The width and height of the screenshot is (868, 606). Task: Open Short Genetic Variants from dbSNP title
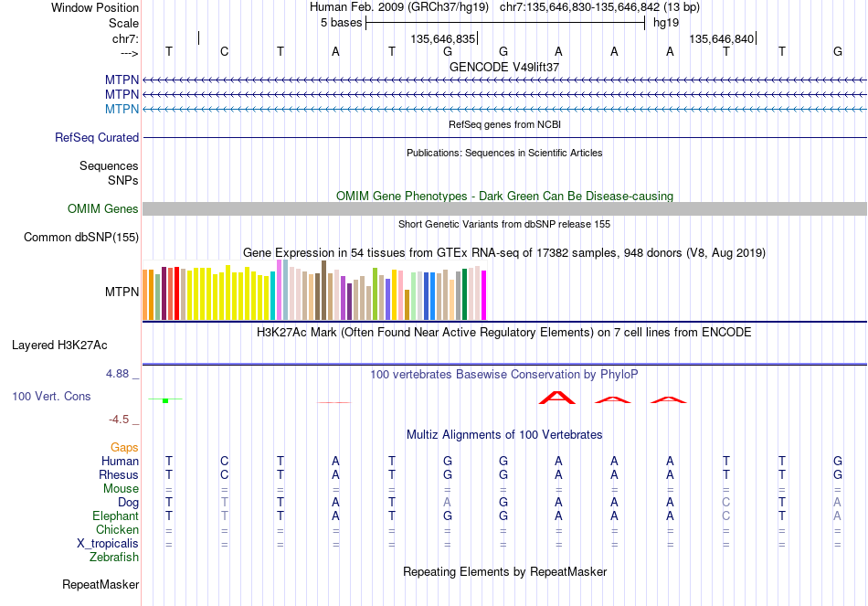click(504, 224)
